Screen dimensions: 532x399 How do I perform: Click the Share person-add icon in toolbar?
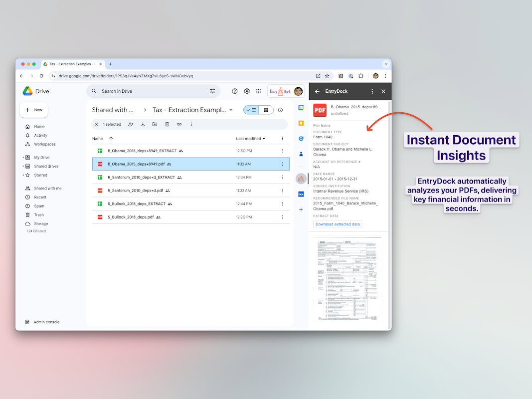[x=131, y=124]
